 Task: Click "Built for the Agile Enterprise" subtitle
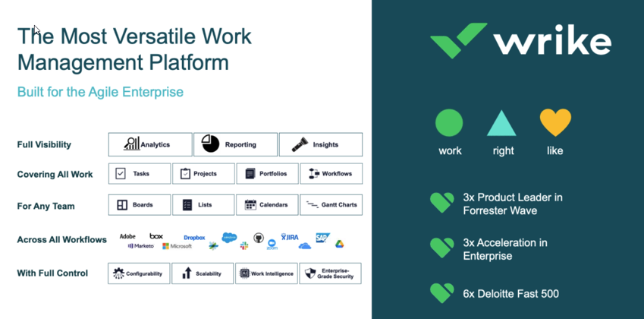[100, 92]
